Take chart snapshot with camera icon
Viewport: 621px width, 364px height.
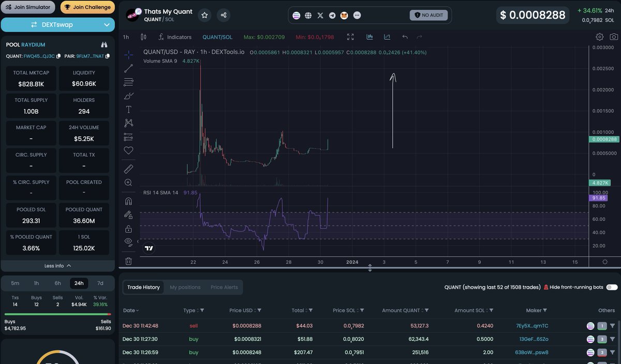[614, 37]
